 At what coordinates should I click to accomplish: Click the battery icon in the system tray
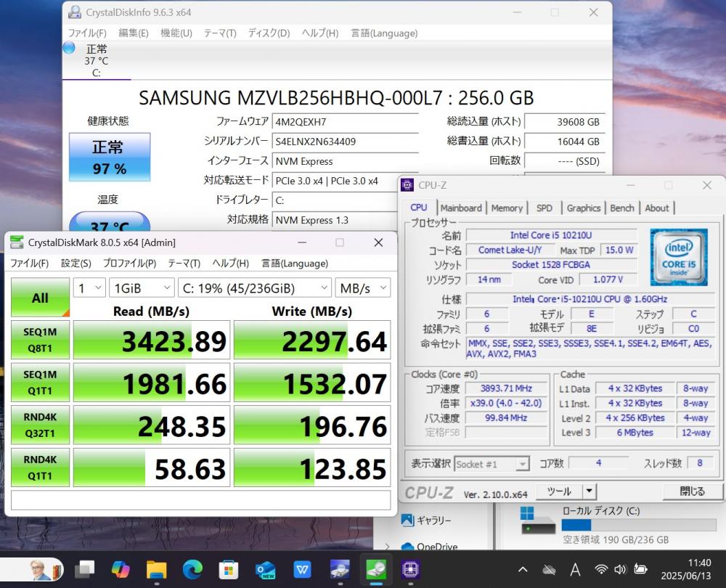641,569
